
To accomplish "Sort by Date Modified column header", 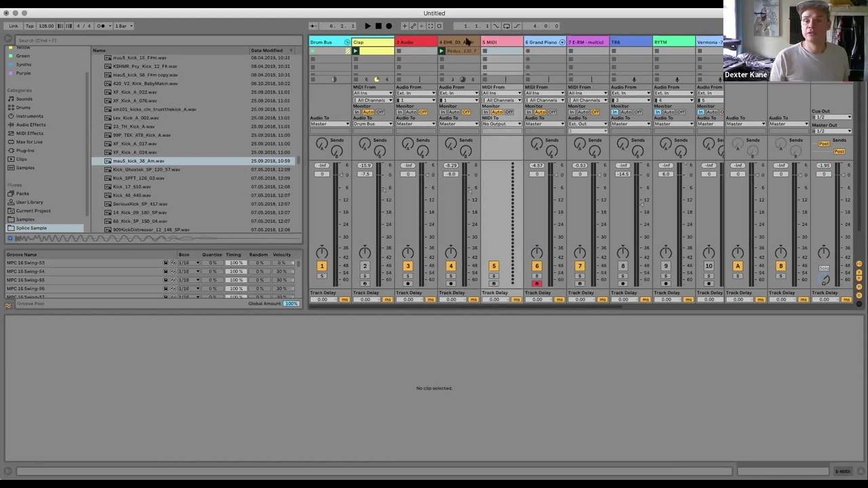I will tap(267, 50).
